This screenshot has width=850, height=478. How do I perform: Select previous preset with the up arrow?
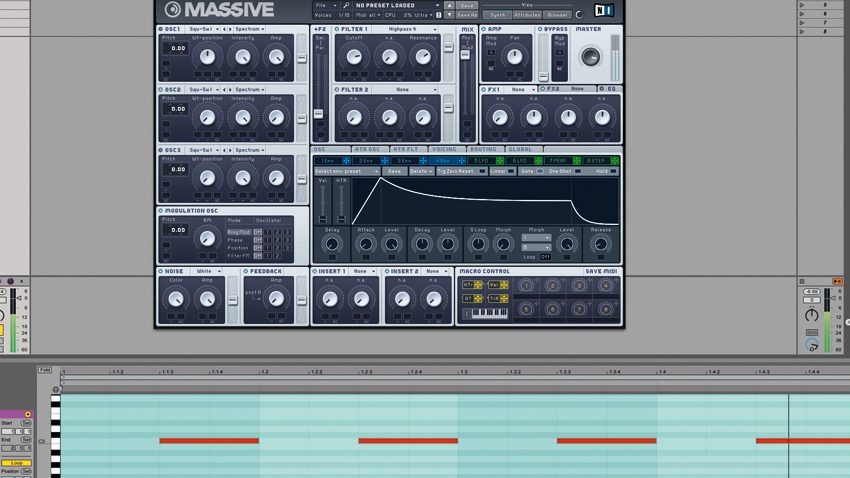click(x=449, y=5)
